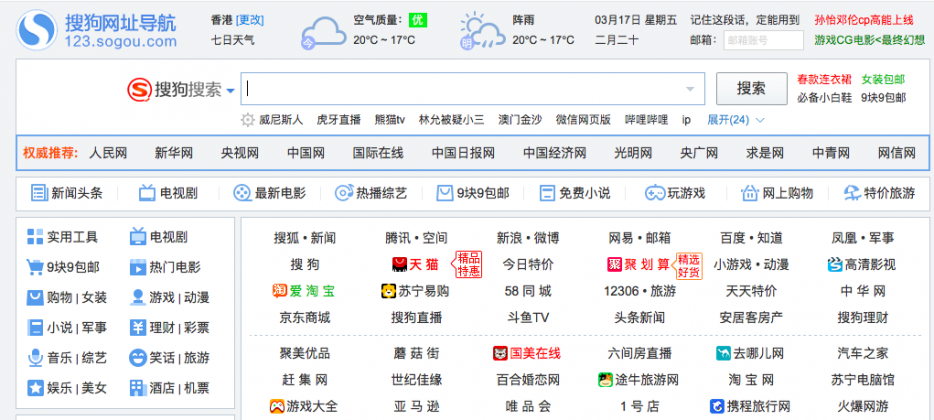Select the 免费小说 category tab

tap(574, 193)
